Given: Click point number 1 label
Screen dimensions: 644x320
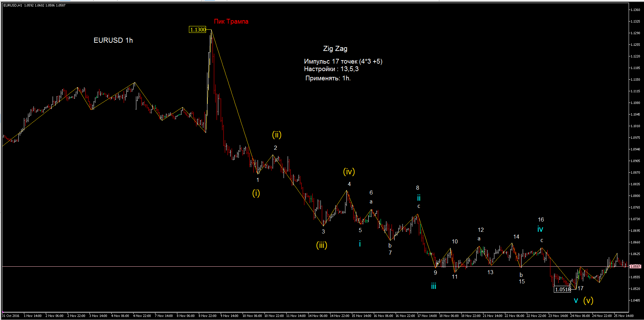Looking at the screenshot, I should [x=258, y=180].
